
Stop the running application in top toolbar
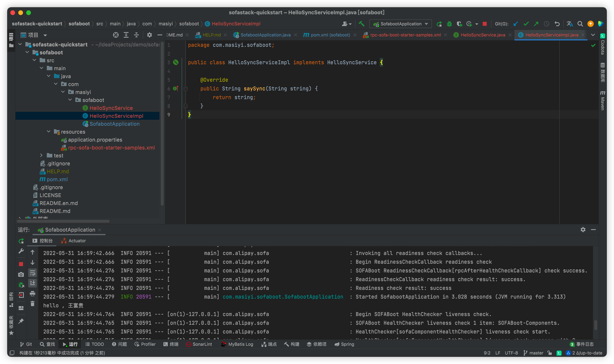click(484, 24)
